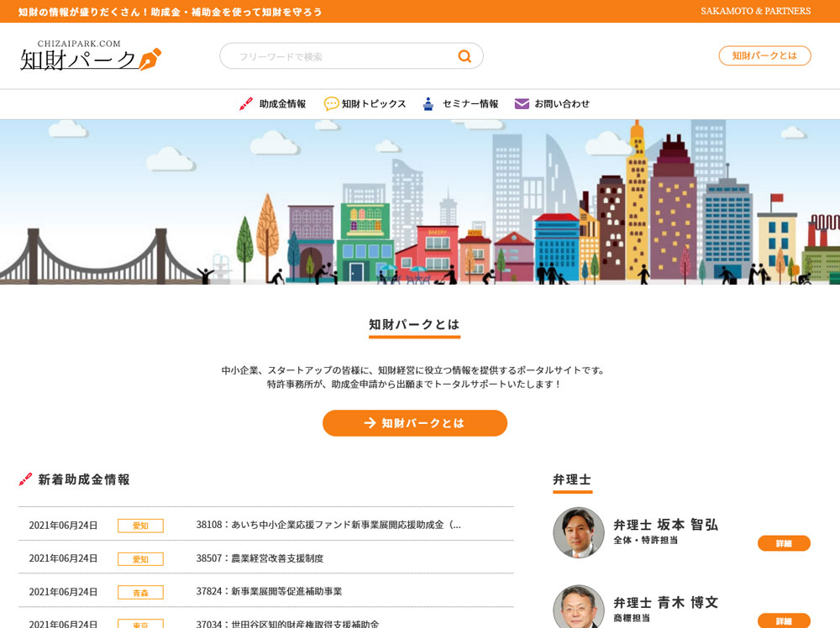Click the arrow icon in the orange 知財パークとは button
This screenshot has width=840, height=628.
point(370,423)
